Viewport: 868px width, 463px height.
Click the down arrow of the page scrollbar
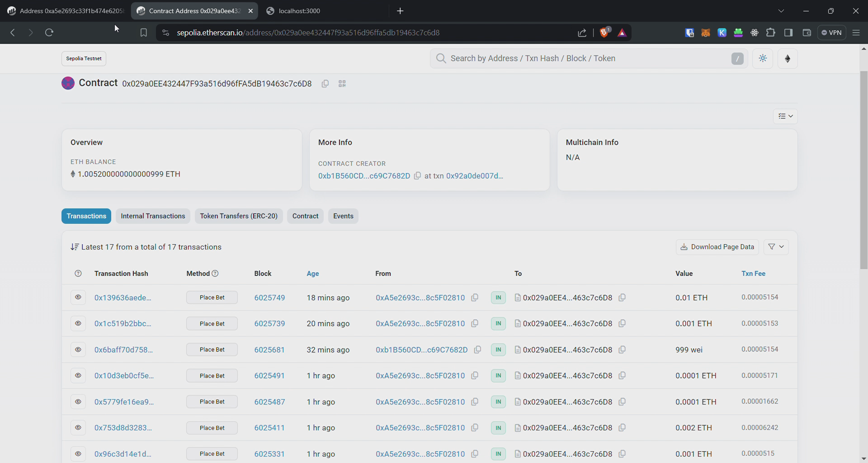coord(863,458)
